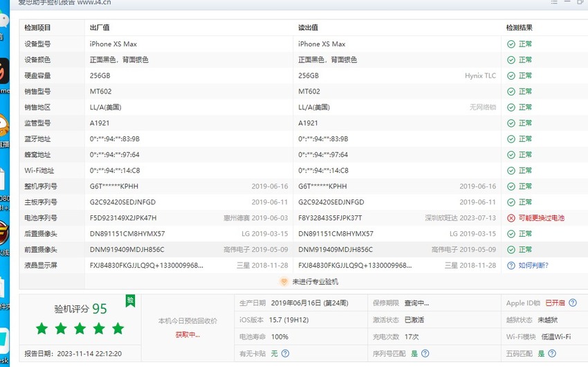The width and height of the screenshot is (588, 367).
Task: Click 越狱状态 value 未越狱
Action: [548, 320]
